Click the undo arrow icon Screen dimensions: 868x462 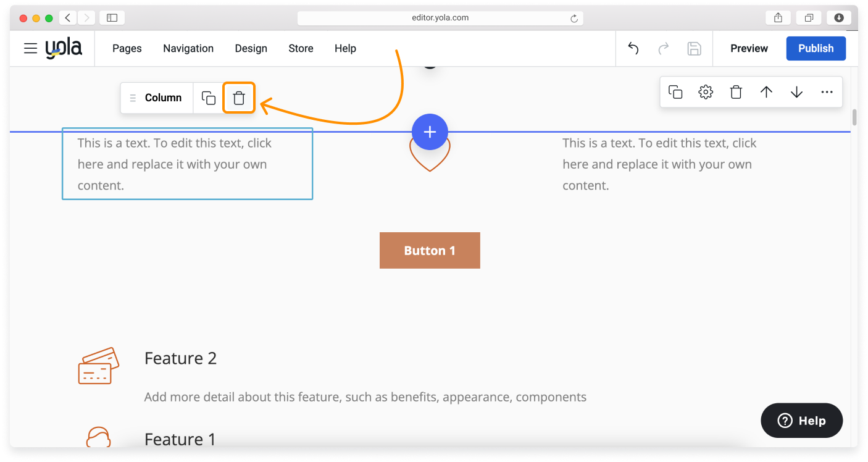pyautogui.click(x=633, y=49)
